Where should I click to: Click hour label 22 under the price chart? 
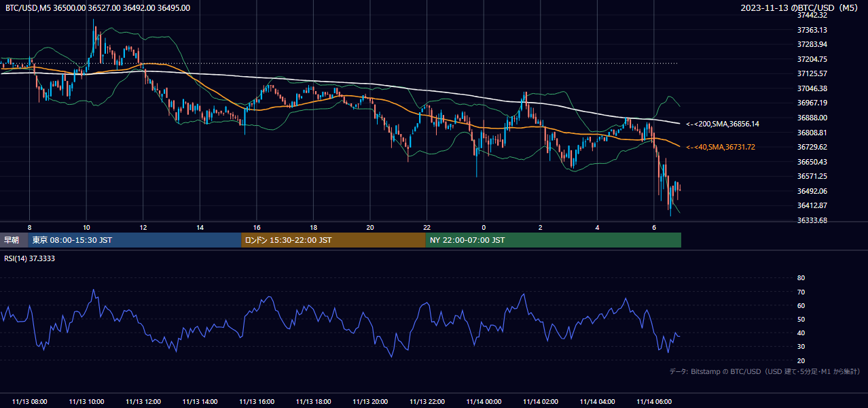point(427,227)
